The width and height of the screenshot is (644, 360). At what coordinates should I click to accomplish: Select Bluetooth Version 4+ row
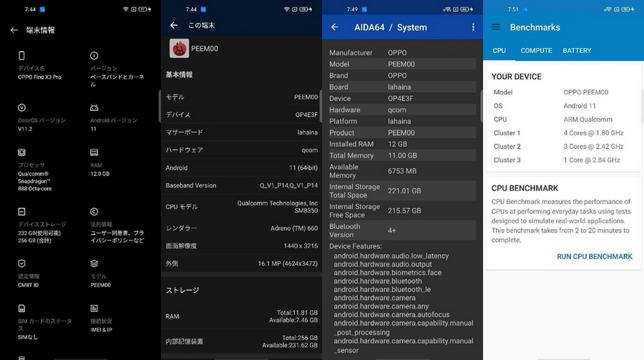(x=402, y=230)
